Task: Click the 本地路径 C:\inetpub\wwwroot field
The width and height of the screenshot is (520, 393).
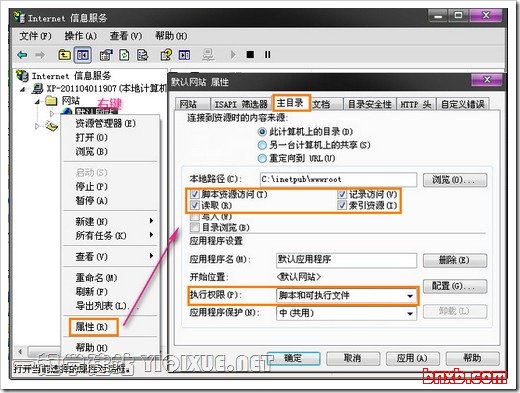Action: (338, 179)
